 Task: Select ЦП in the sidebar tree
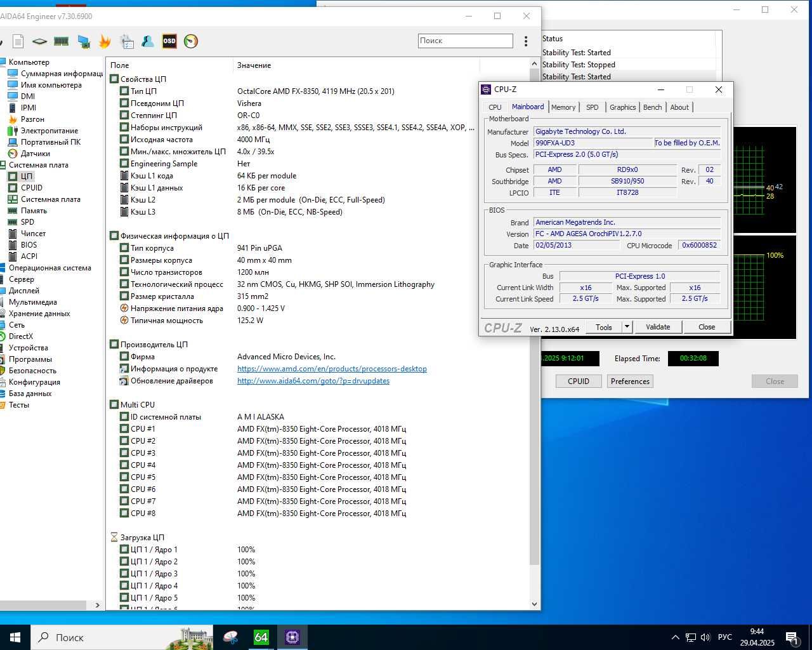point(26,176)
